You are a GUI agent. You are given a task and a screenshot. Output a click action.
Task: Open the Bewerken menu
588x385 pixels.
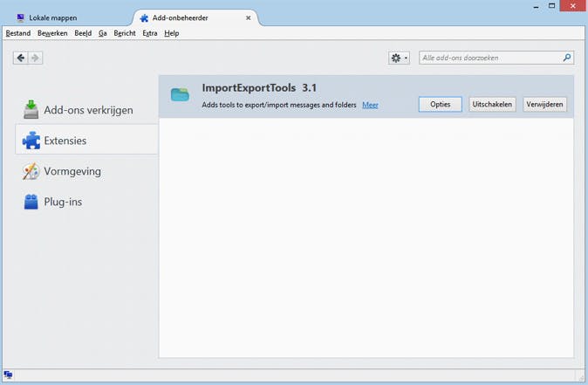[x=52, y=33]
